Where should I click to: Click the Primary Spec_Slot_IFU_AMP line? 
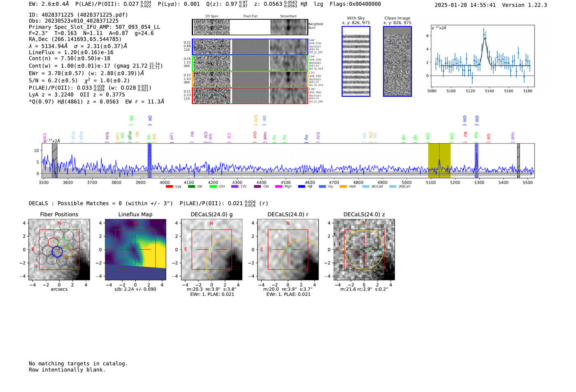[x=94, y=27]
